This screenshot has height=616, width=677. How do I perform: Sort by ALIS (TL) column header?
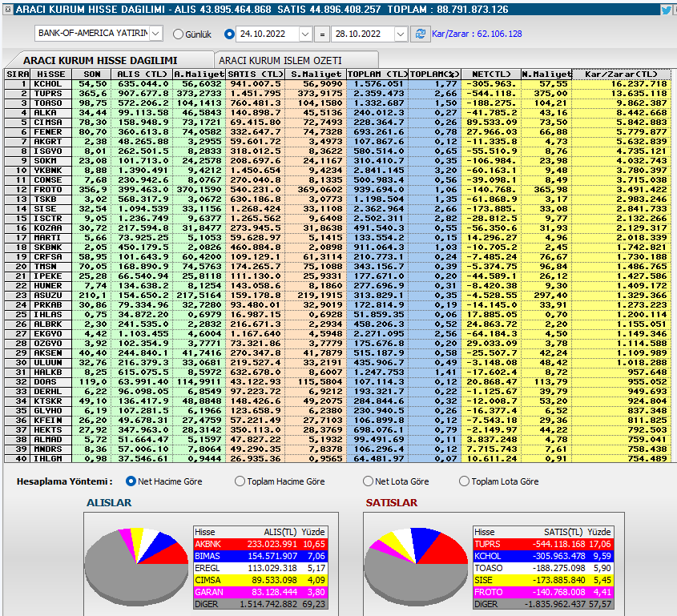142,74
